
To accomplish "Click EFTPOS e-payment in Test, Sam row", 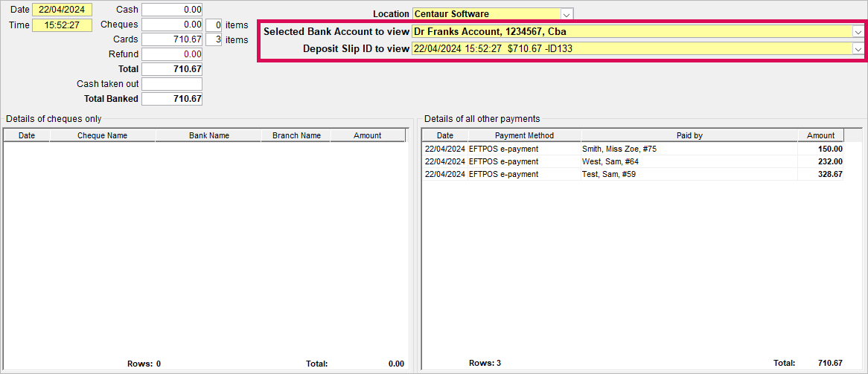I will click(x=503, y=174).
